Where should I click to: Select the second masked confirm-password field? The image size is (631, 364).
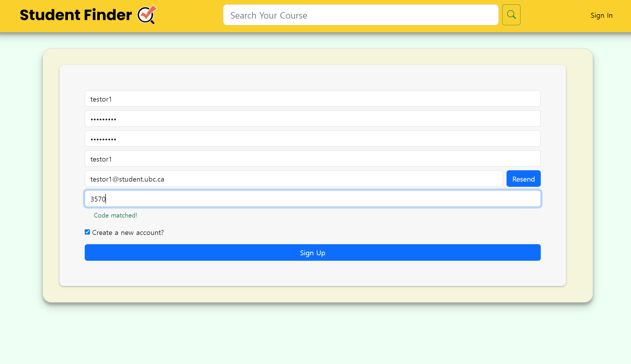tap(312, 139)
